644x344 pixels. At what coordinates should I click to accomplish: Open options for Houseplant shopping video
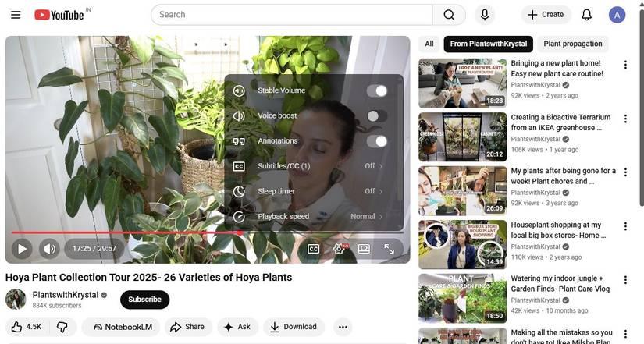coord(625,226)
